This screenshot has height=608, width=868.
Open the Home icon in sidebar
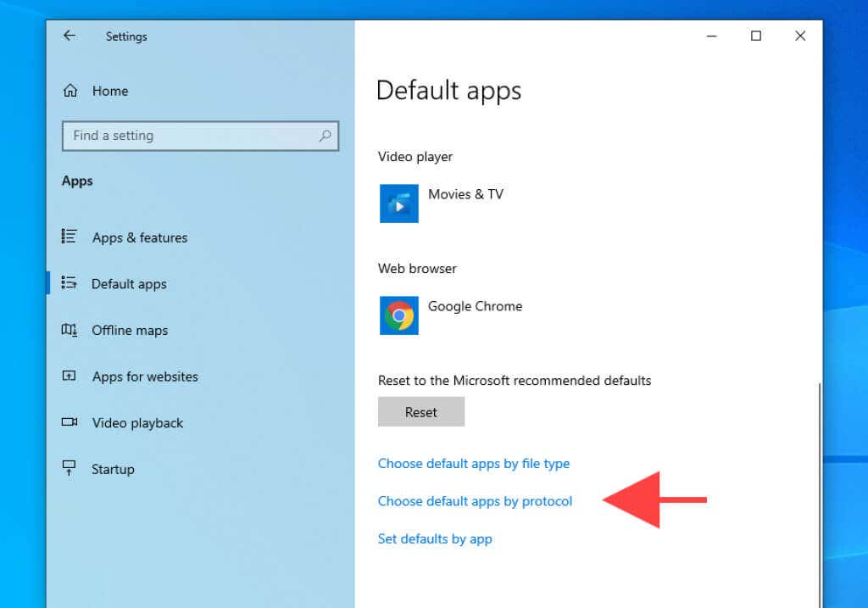click(x=70, y=90)
